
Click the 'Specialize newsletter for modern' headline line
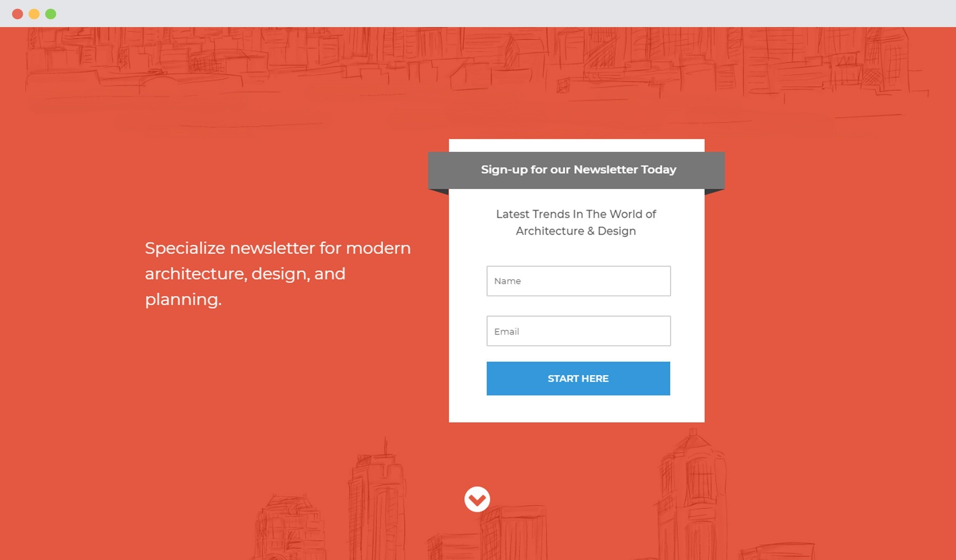277,248
